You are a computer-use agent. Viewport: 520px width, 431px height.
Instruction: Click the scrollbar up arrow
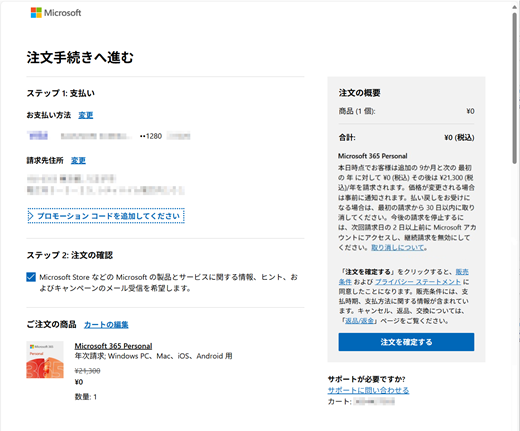[515, 7]
